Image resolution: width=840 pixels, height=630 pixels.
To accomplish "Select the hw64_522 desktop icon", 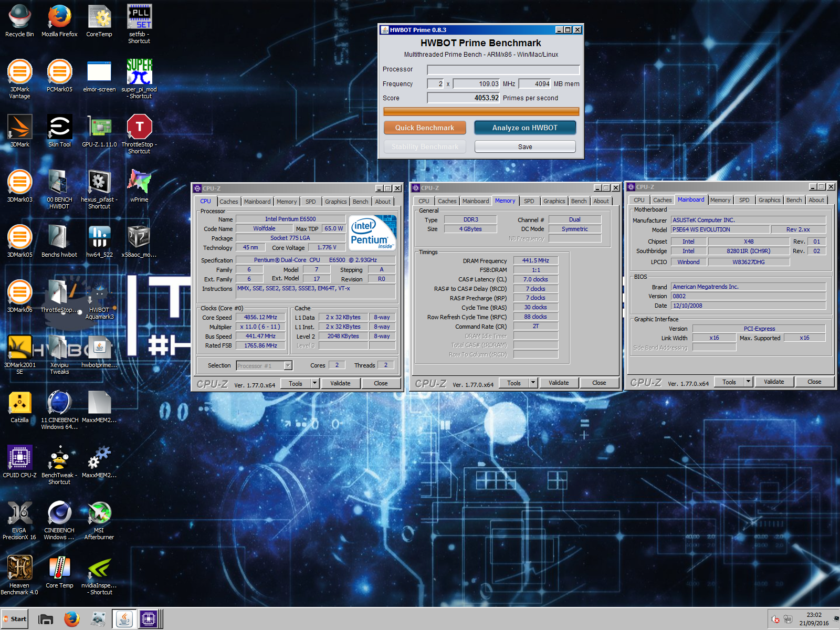I will tap(99, 241).
